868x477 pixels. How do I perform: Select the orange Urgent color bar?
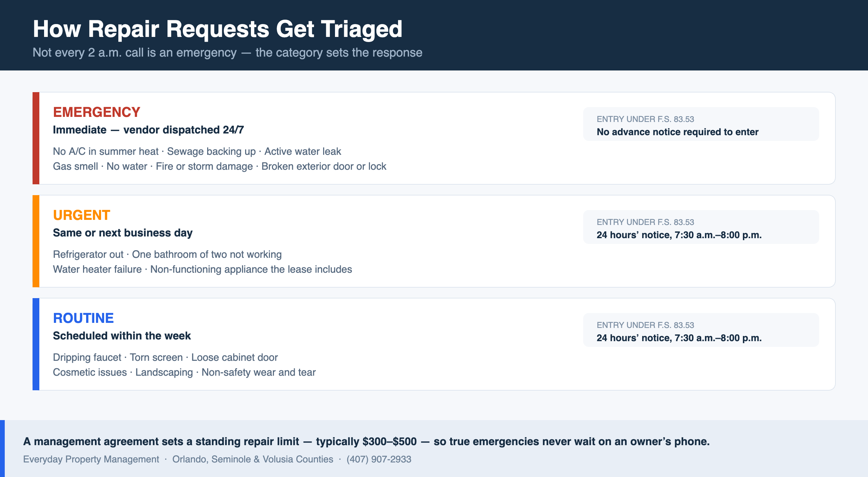tap(36, 241)
